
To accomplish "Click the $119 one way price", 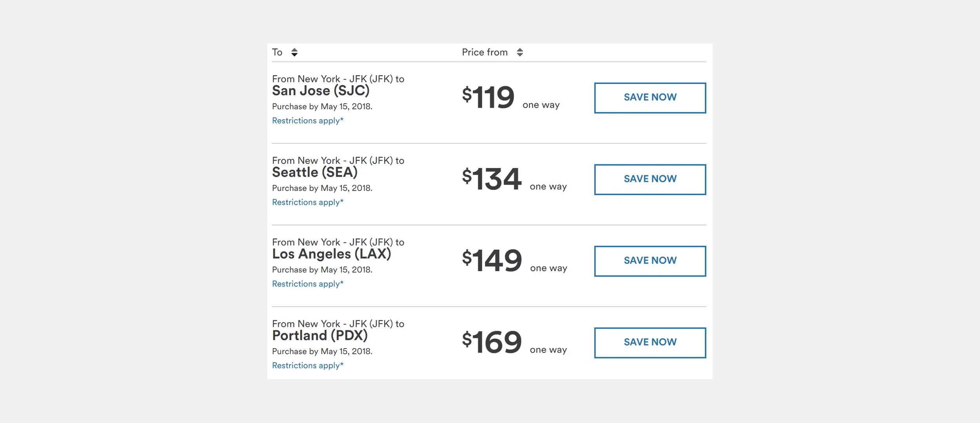I will 488,98.
